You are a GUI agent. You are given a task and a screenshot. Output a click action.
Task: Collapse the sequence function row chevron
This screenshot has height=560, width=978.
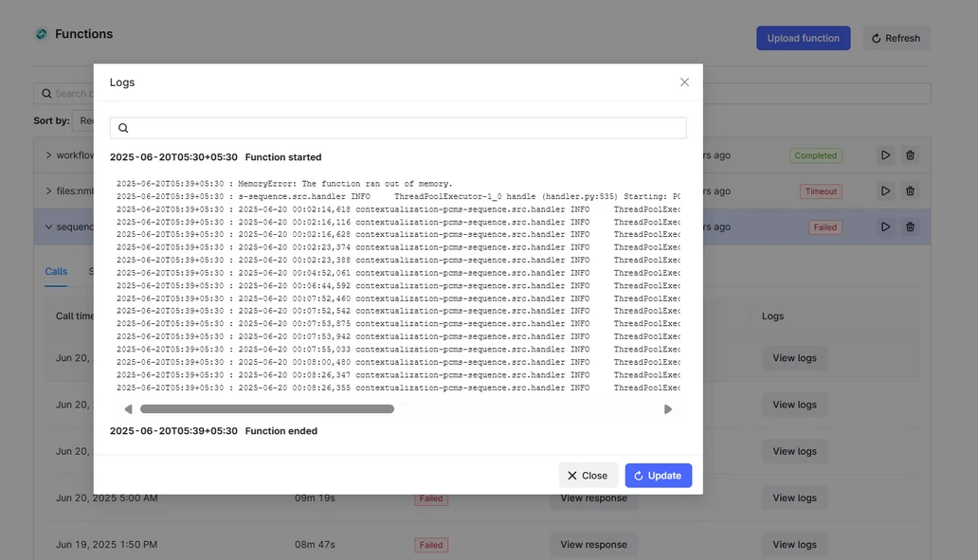[49, 227]
